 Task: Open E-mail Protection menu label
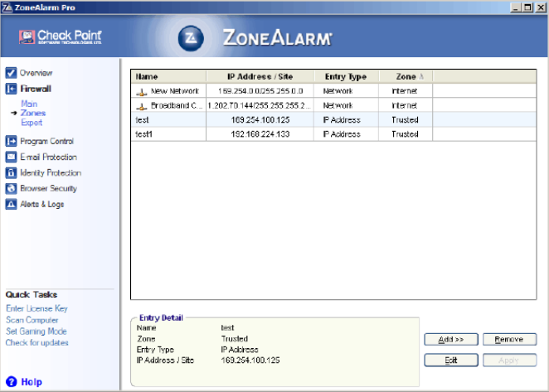click(x=48, y=157)
